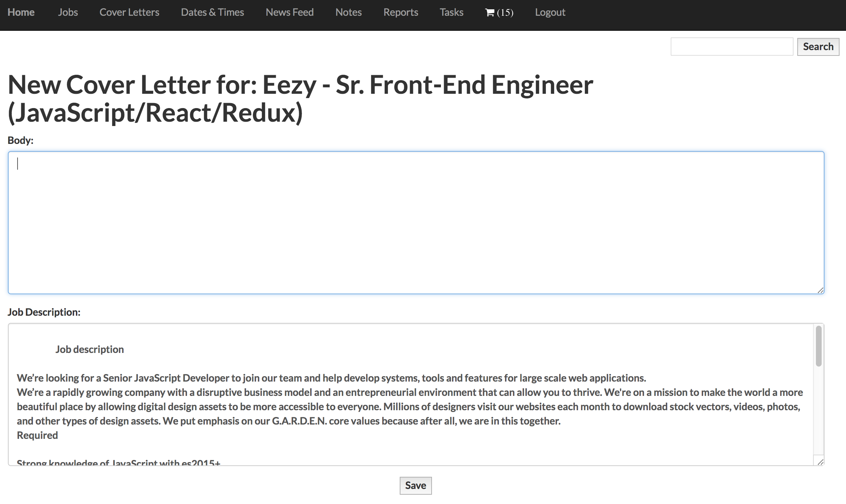The width and height of the screenshot is (846, 504).
Task: Click the Search button
Action: (818, 47)
